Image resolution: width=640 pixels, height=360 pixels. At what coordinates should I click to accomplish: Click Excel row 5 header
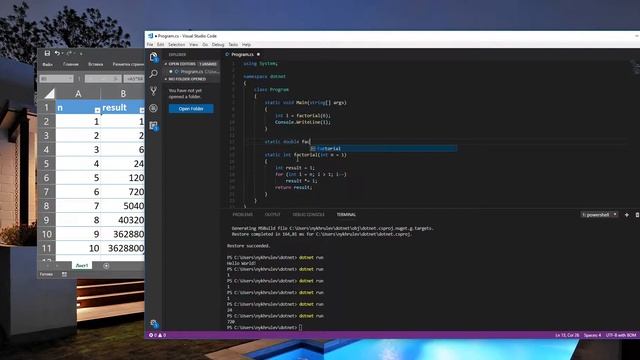pos(47,164)
